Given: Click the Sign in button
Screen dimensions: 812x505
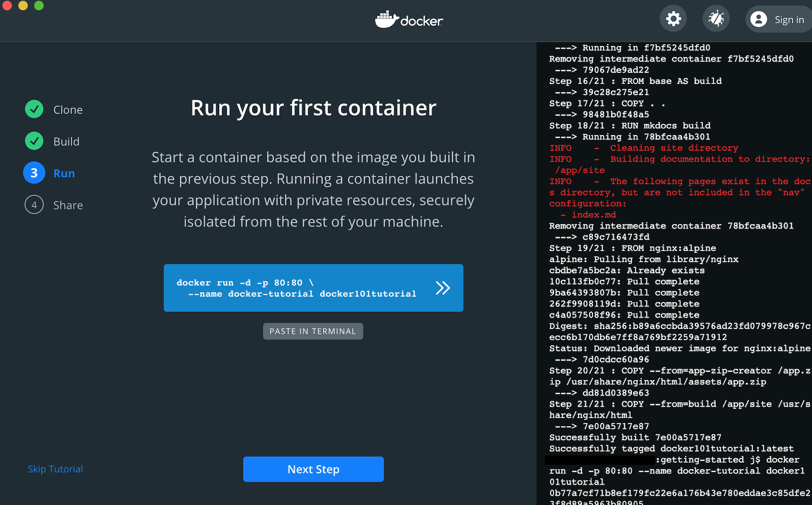Looking at the screenshot, I should click(788, 20).
